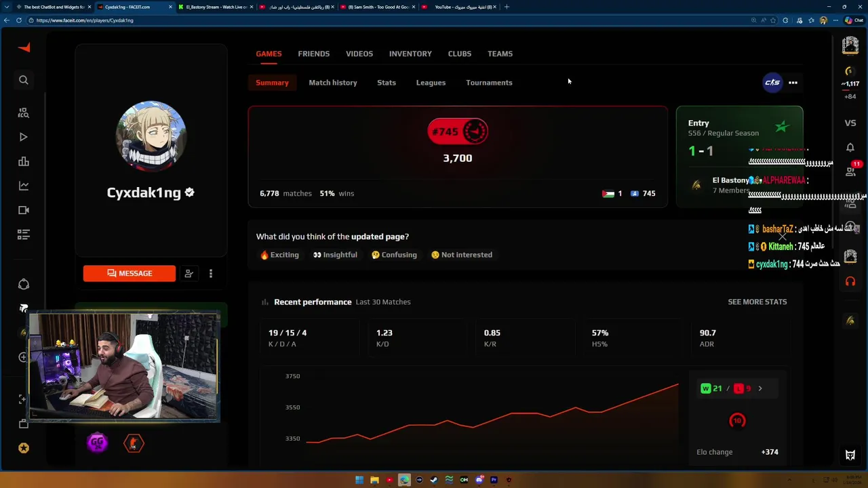Image resolution: width=868 pixels, height=488 pixels.
Task: Click SEE MORE STATS link
Action: pos(757,302)
